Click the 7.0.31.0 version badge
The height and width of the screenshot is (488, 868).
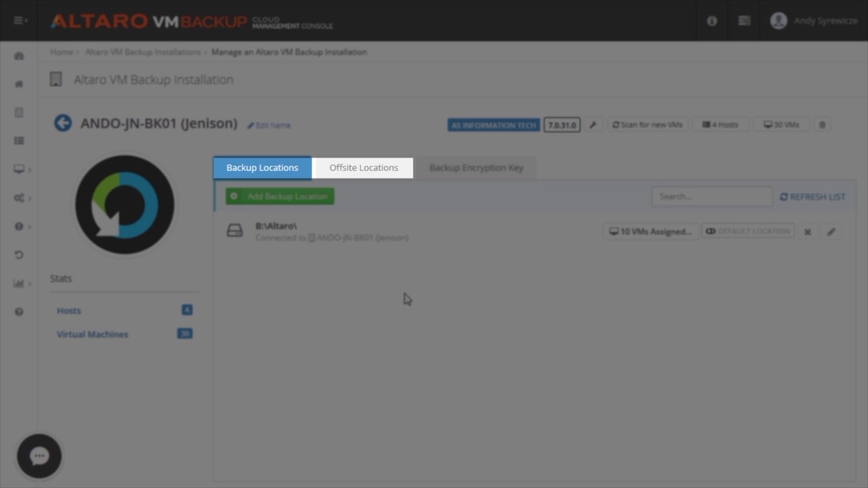coord(562,125)
